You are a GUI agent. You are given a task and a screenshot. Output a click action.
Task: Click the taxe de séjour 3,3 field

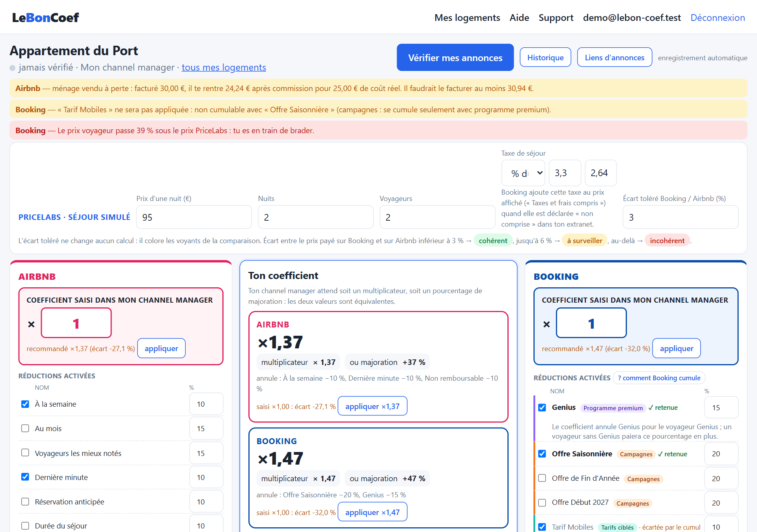click(565, 173)
